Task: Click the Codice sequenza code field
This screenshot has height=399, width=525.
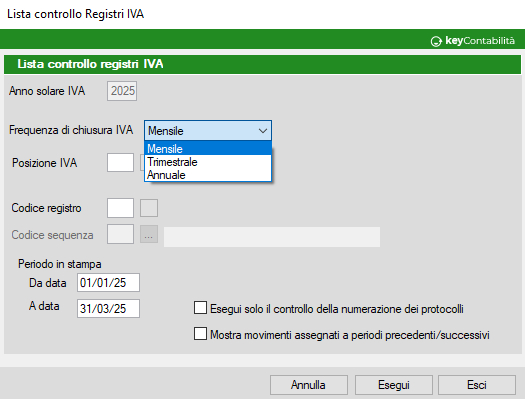Action: 120,234
